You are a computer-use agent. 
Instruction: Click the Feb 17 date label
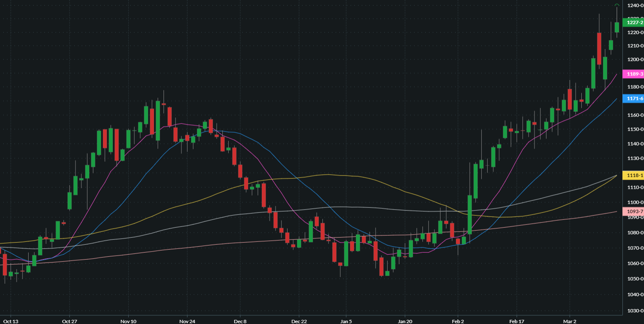tap(517, 321)
